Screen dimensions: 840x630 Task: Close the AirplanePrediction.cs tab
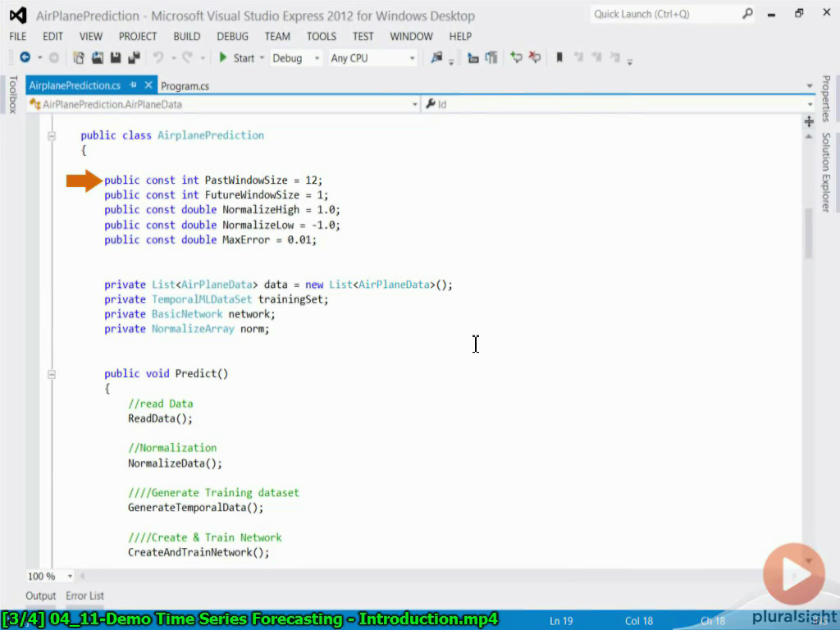[148, 85]
